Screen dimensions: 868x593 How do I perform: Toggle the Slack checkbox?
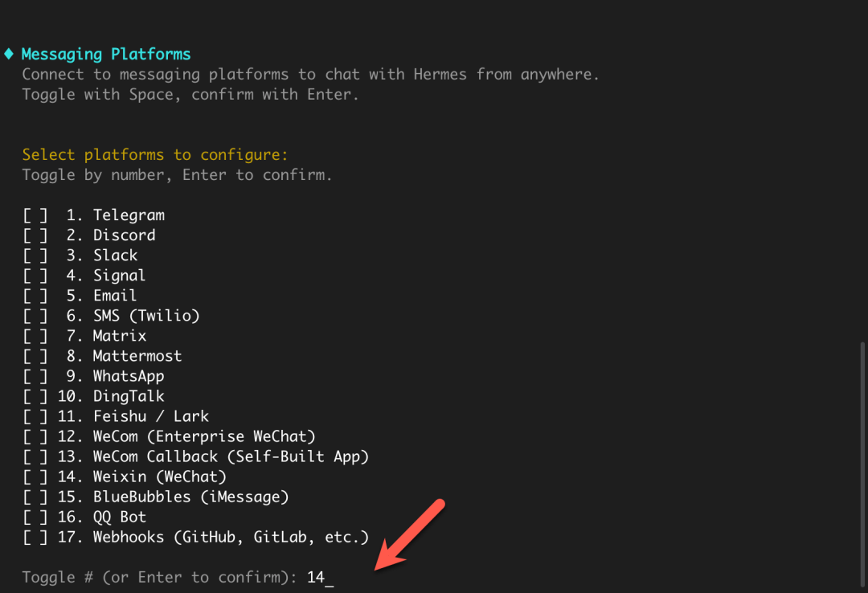click(x=35, y=256)
